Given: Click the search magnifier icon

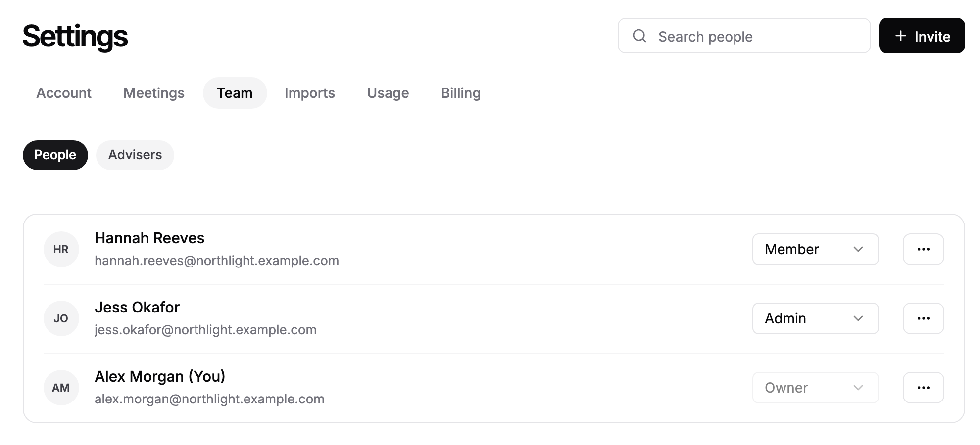Looking at the screenshot, I should (639, 36).
